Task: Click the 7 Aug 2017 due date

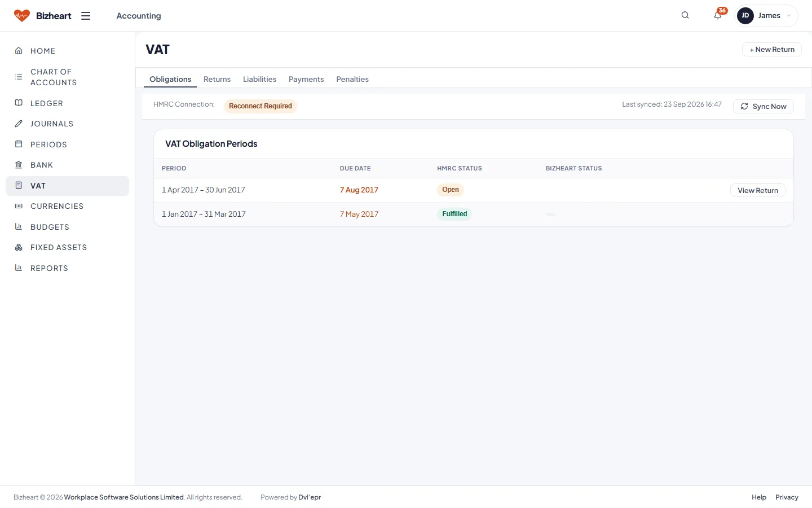Action: coord(359,190)
